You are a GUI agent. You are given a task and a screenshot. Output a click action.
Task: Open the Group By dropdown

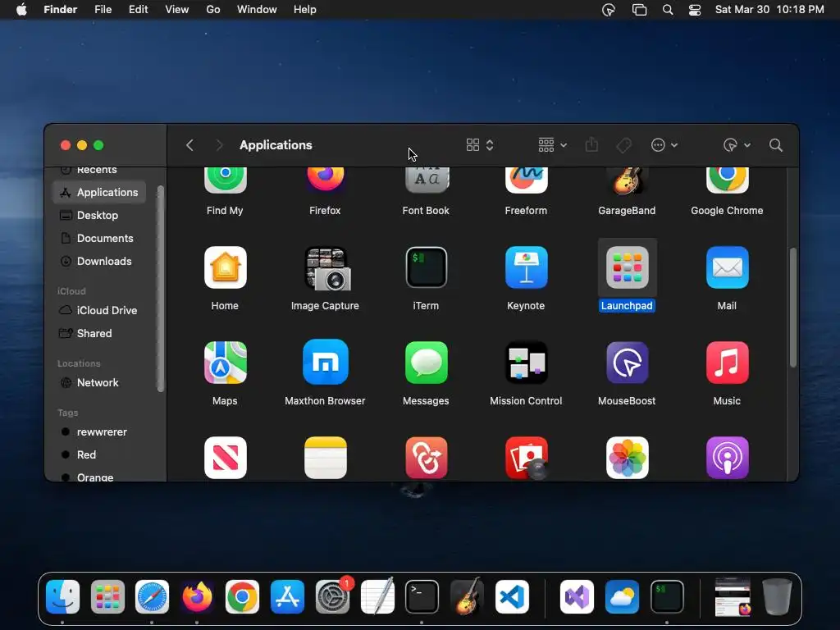click(x=552, y=145)
